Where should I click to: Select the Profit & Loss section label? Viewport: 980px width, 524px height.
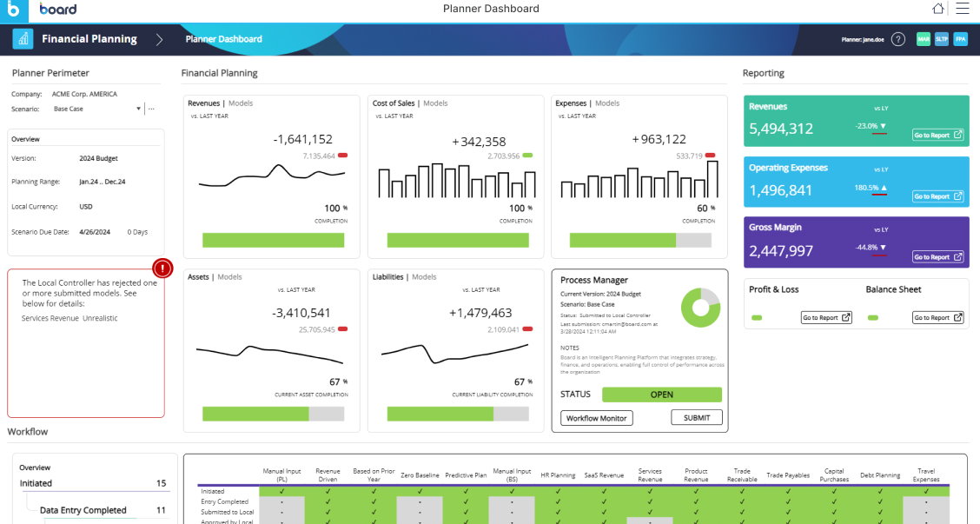click(x=775, y=289)
